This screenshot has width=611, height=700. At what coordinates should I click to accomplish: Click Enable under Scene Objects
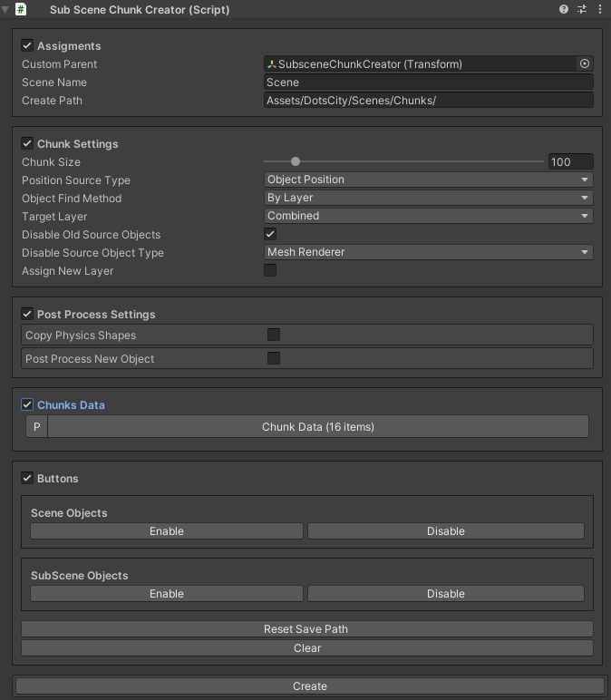tap(167, 530)
